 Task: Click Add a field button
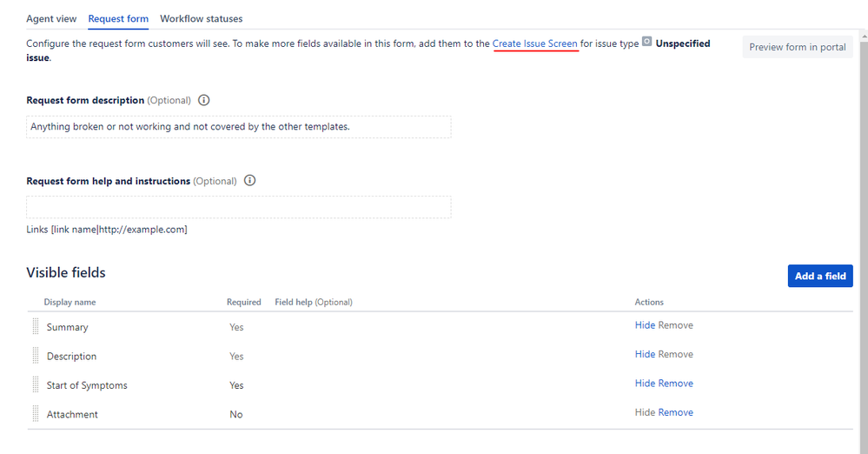point(820,276)
